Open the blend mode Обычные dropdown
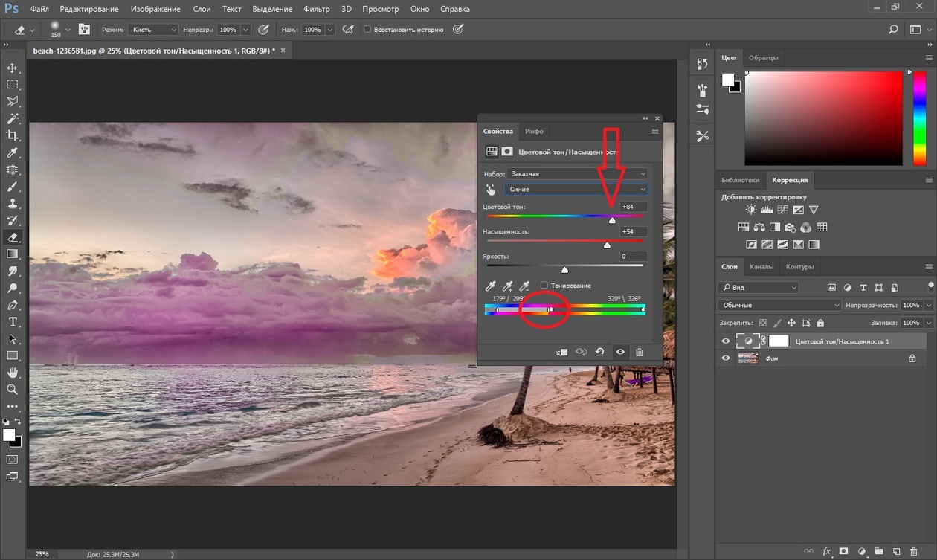Screen dimensions: 937x560 click(779, 305)
